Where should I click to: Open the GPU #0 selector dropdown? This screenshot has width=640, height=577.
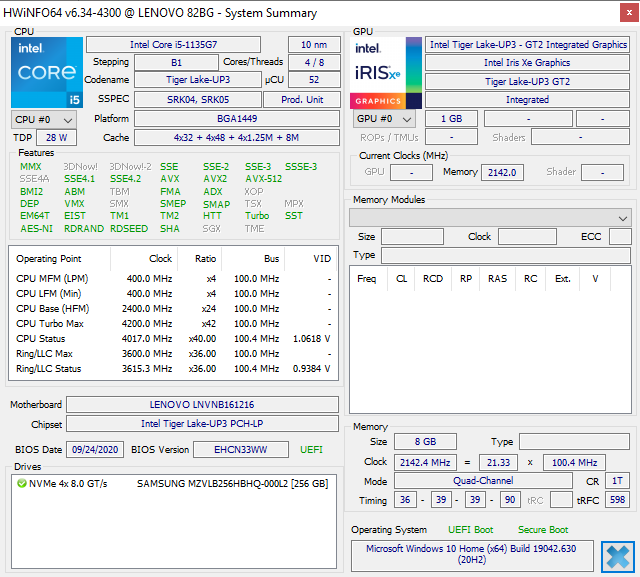click(x=383, y=119)
